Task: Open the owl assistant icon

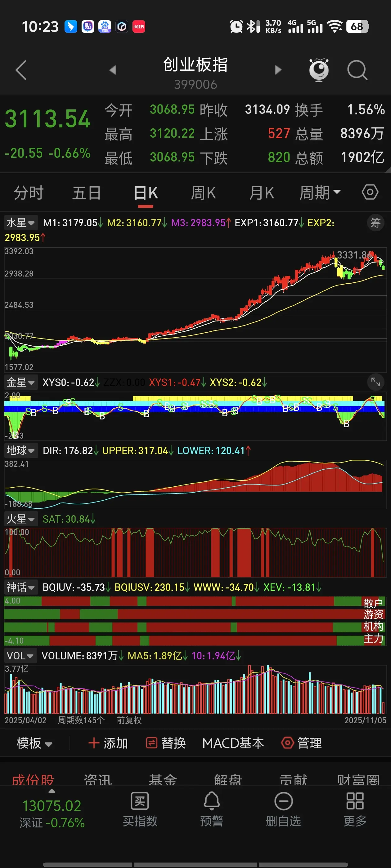Action: coord(319,70)
